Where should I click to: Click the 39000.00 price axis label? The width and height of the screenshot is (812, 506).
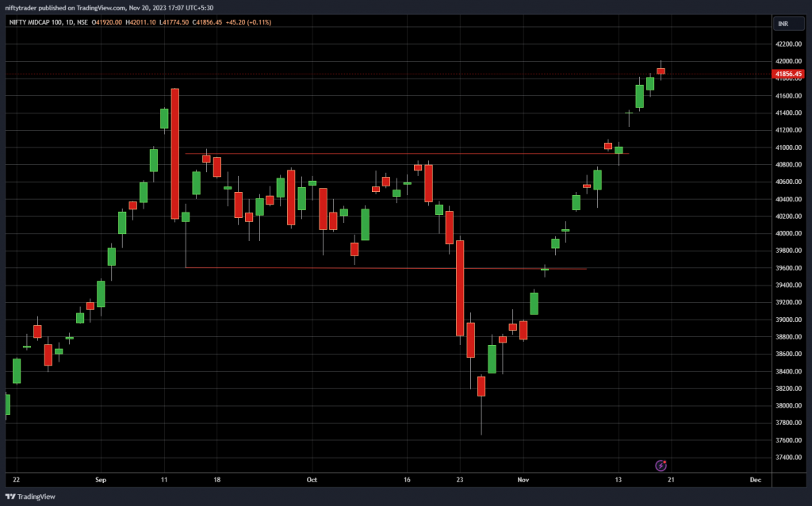coord(788,320)
